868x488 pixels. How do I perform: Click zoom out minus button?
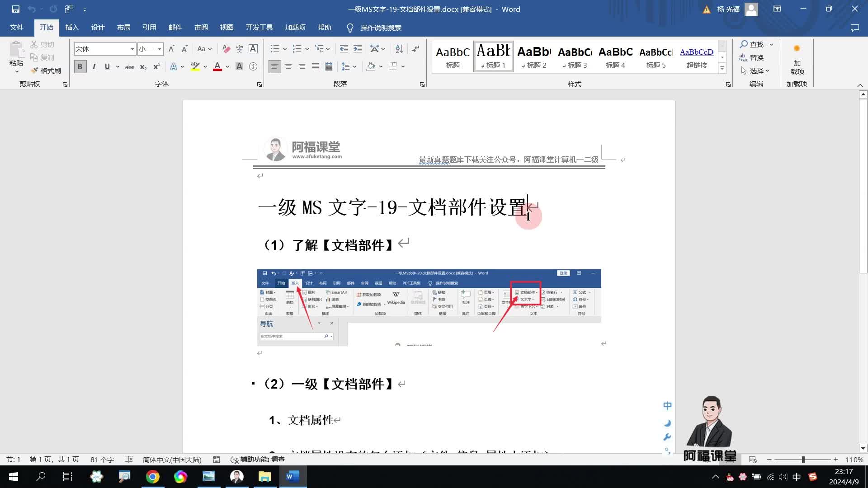(769, 460)
